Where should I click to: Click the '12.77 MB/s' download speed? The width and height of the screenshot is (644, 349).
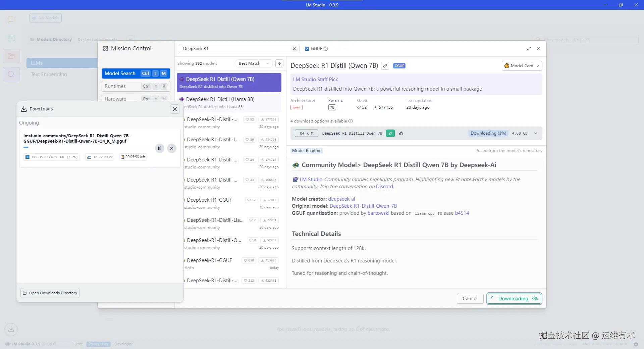[99, 157]
